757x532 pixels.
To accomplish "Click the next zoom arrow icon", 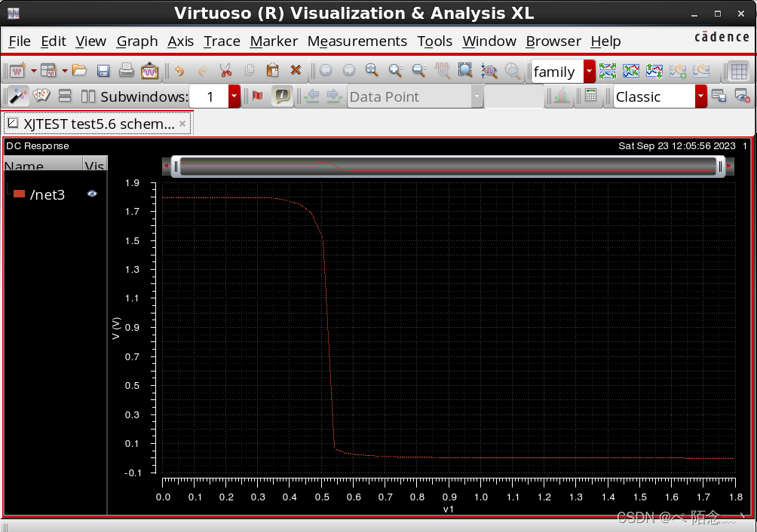I will click(349, 70).
